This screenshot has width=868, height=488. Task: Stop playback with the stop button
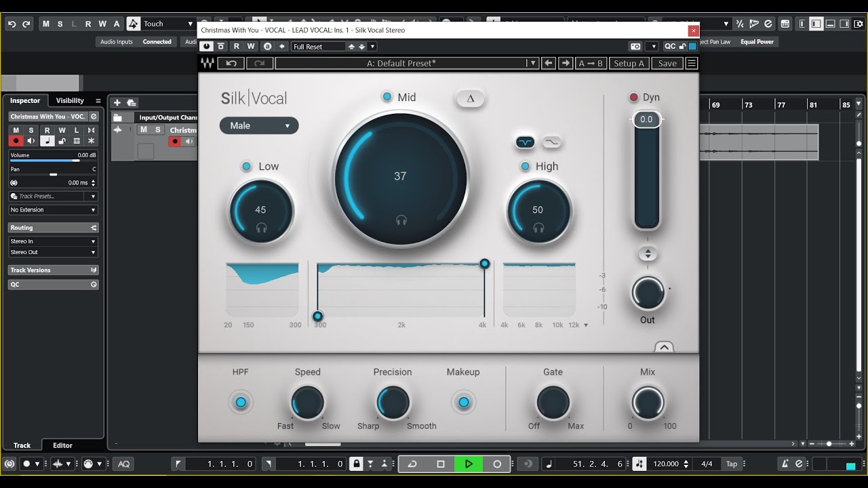440,464
